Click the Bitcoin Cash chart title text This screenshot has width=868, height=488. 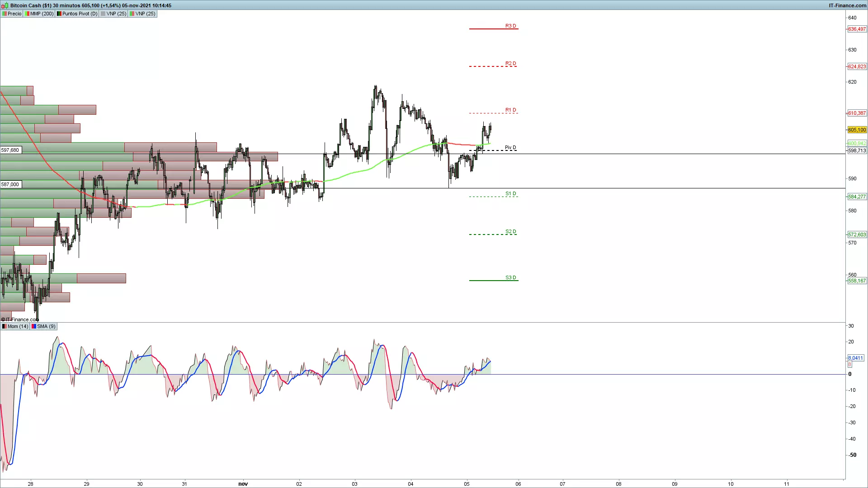(x=90, y=5)
